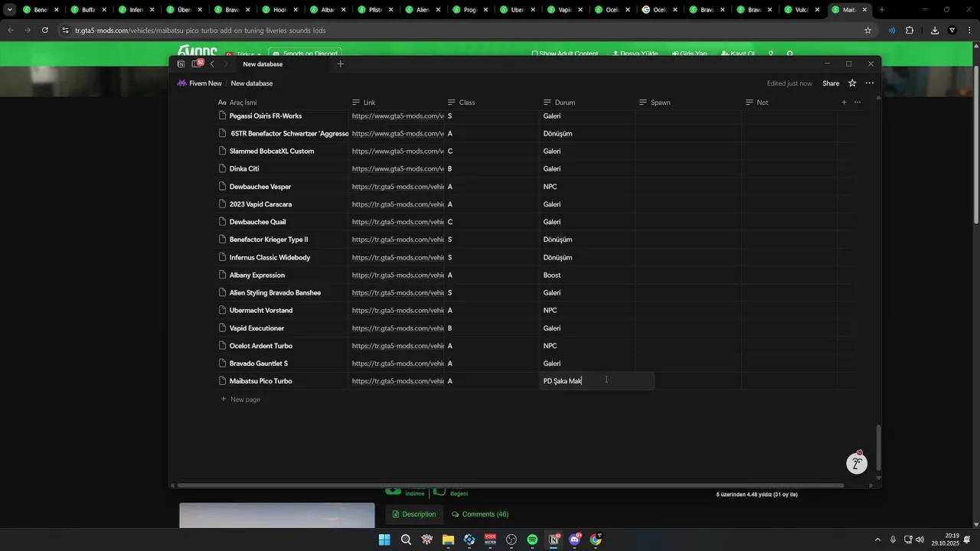Go to Fivem New breadcrumb
The width and height of the screenshot is (980, 551).
click(x=199, y=83)
